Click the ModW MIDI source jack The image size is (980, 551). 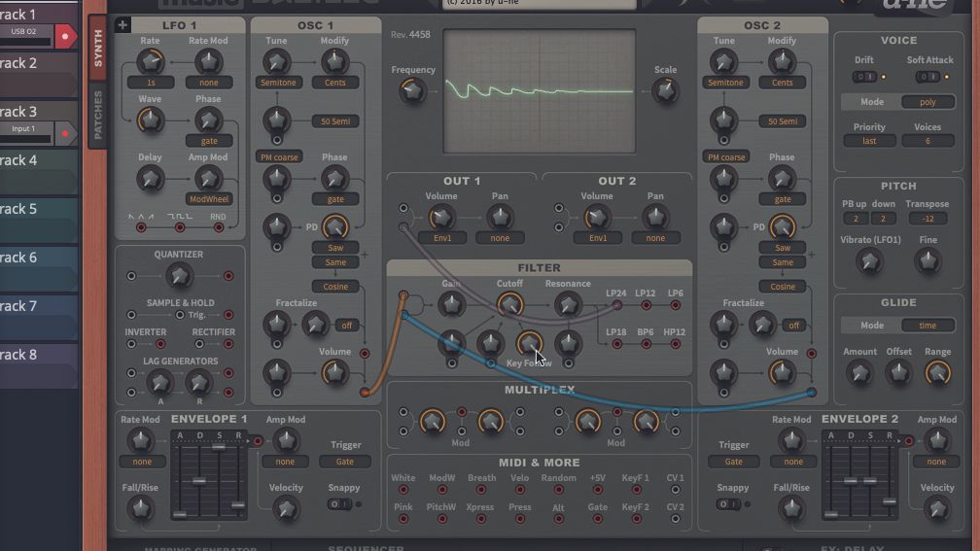(441, 491)
